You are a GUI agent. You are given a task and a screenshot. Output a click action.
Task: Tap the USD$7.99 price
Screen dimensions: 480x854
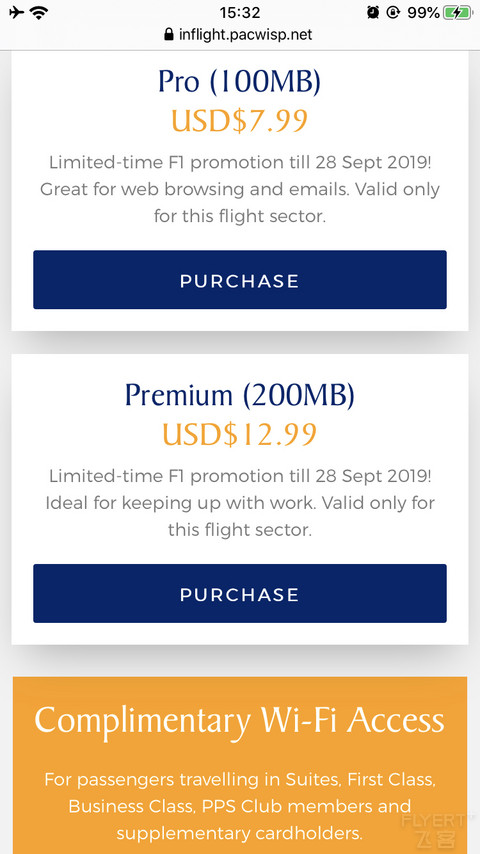pyautogui.click(x=240, y=121)
